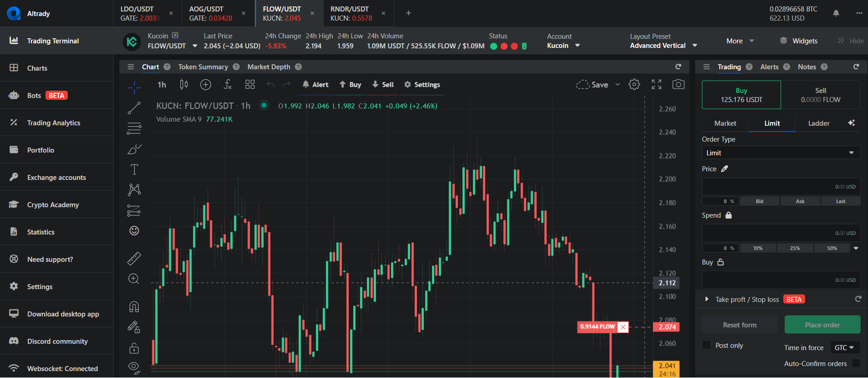Viewport: 868px width, 378px height.
Task: Open notifications bell icon
Action: [836, 13]
